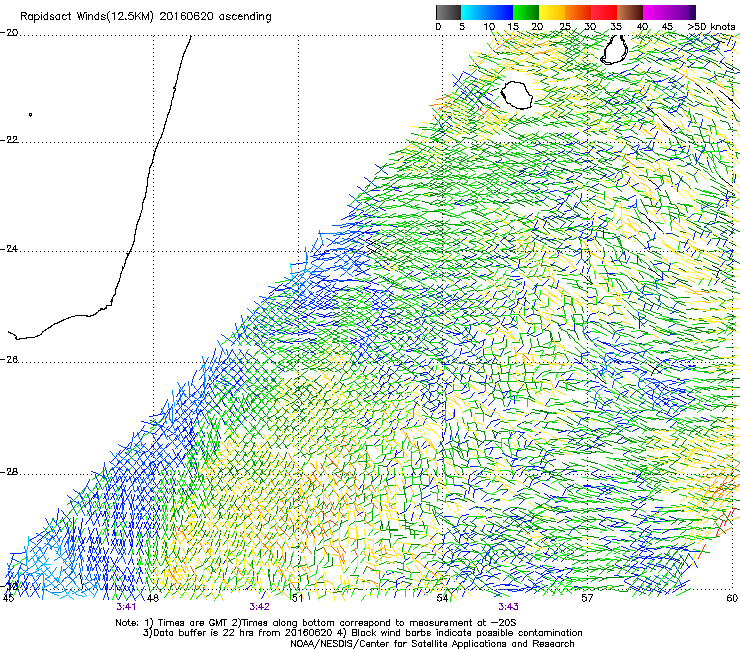
Task: Click the '>50 knots' legend label
Action: (711, 27)
